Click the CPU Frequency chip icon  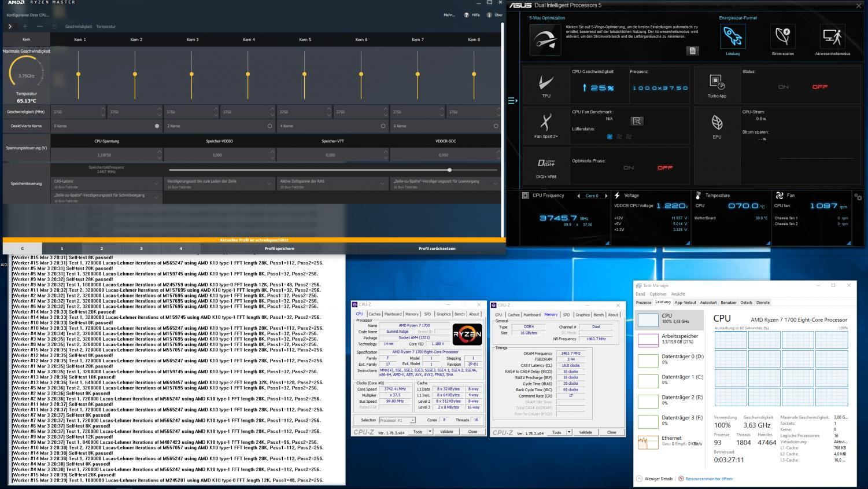point(526,196)
